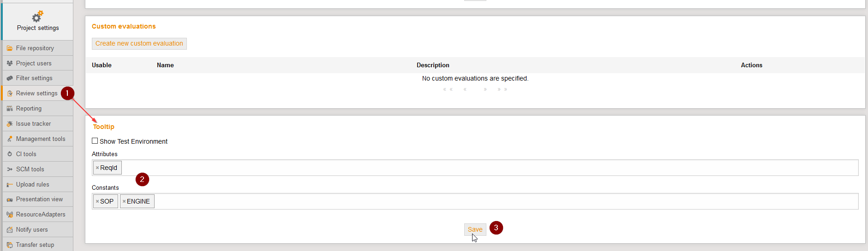The image size is (868, 251).
Task: Open Notify users settings
Action: tap(37, 230)
